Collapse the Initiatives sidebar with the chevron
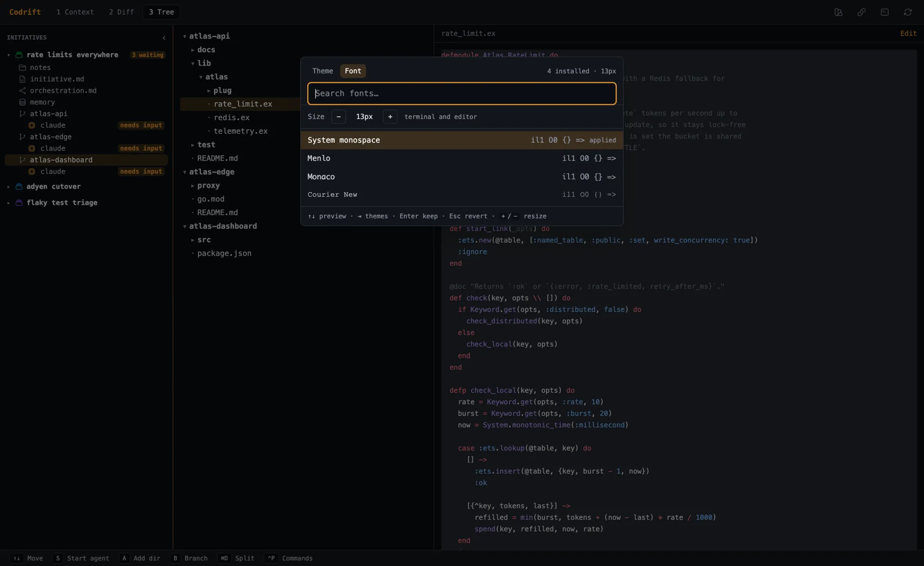The width and height of the screenshot is (924, 566). (x=164, y=38)
